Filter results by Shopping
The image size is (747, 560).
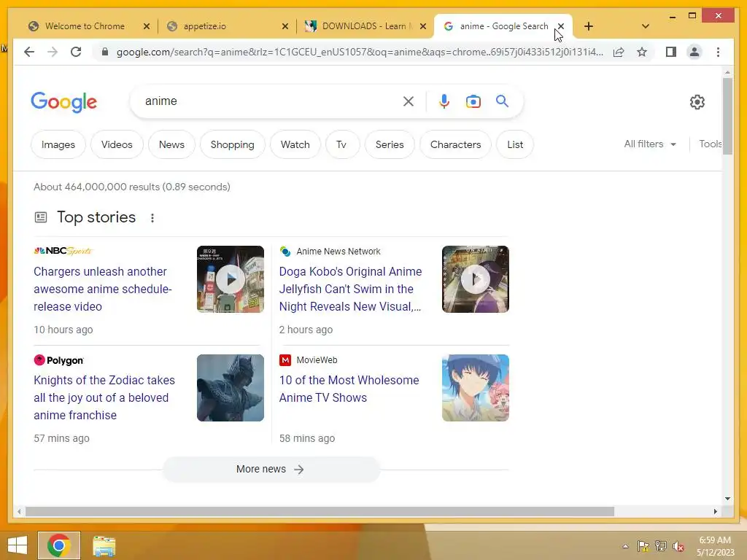[233, 144]
